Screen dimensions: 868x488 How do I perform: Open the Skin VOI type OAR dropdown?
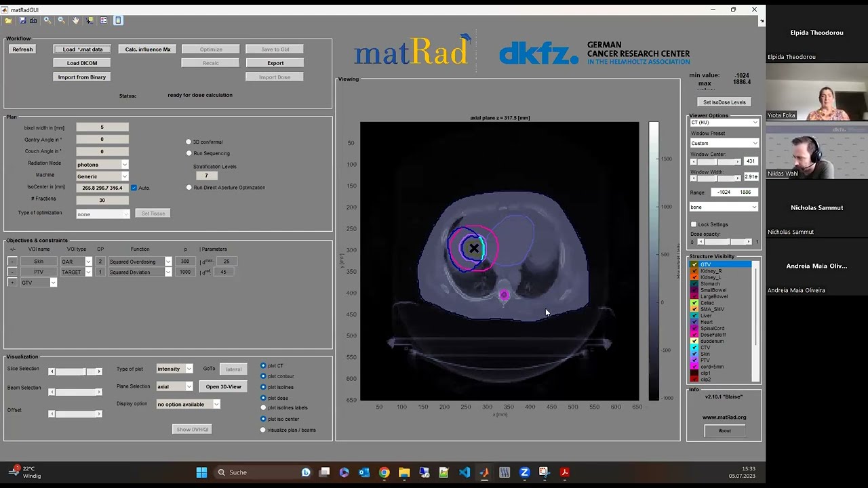tap(76, 262)
